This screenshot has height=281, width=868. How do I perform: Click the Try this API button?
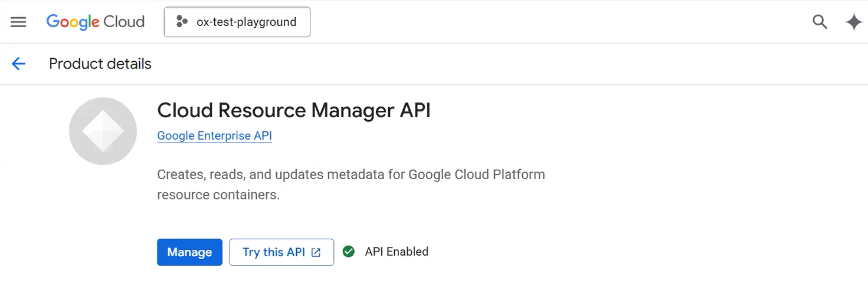coord(274,252)
